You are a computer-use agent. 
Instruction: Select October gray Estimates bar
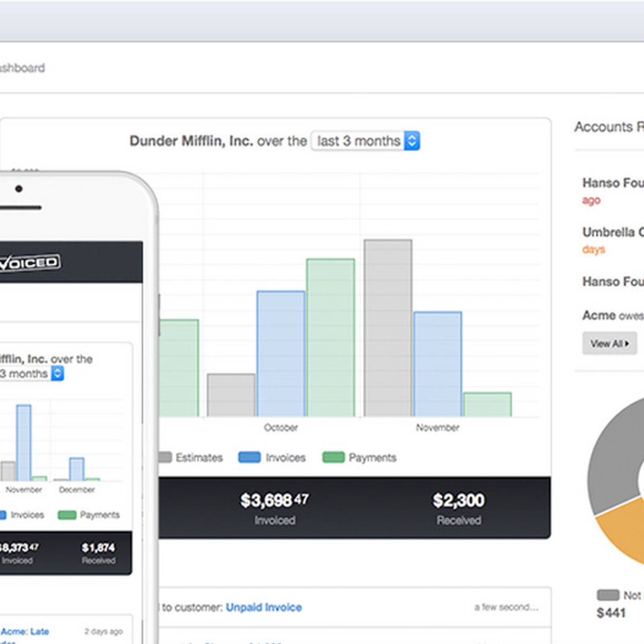pos(231,395)
